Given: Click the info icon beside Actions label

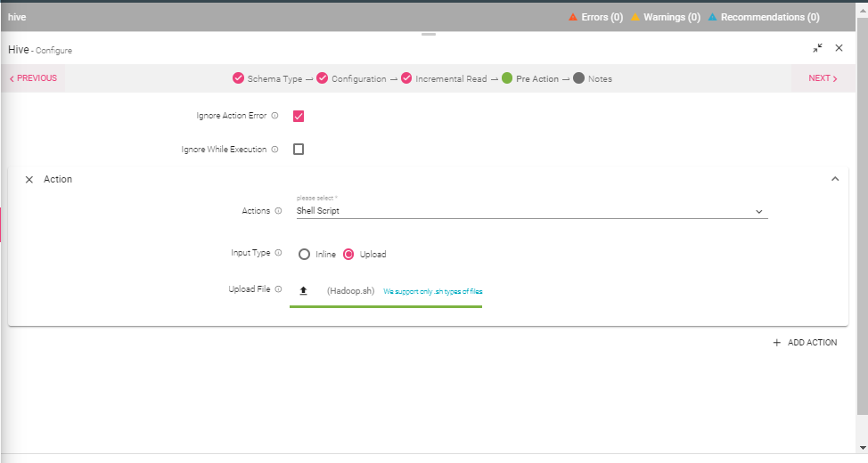Looking at the screenshot, I should click(278, 211).
